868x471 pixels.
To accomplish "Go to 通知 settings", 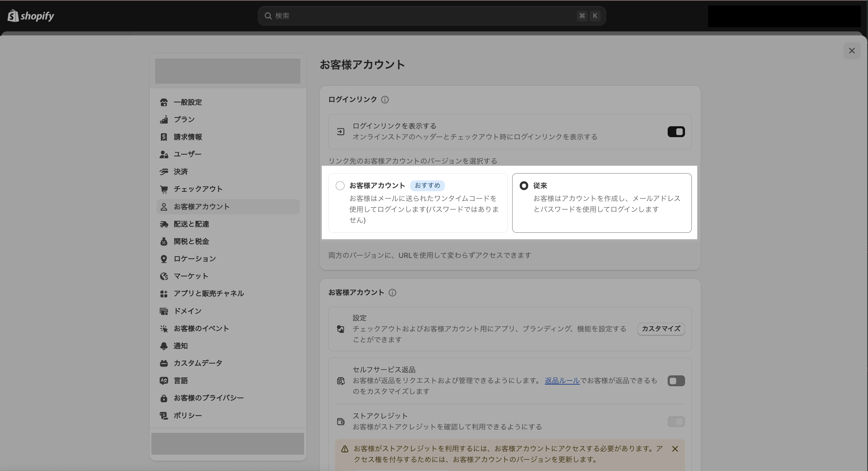I will pos(228,346).
